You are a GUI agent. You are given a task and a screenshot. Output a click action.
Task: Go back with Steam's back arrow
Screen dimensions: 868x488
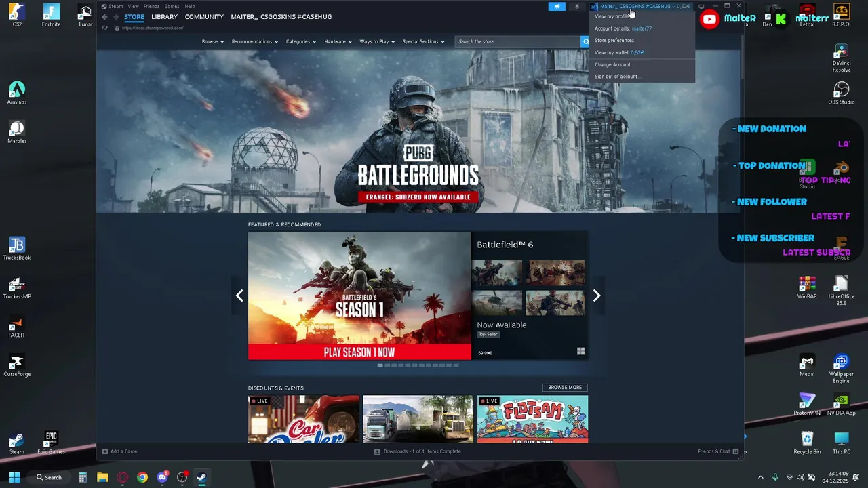104,17
